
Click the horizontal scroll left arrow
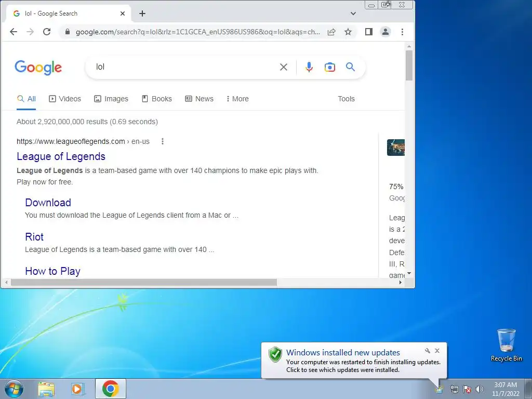click(6, 282)
